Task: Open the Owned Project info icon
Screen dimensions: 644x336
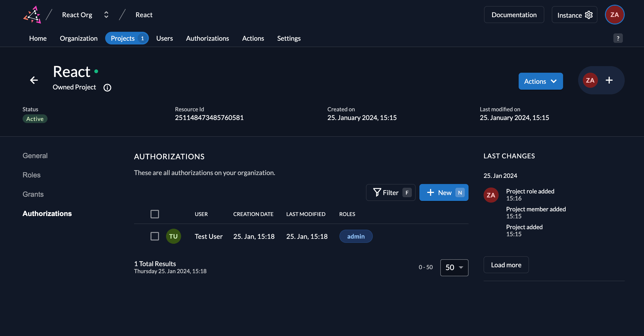Action: 107,88
